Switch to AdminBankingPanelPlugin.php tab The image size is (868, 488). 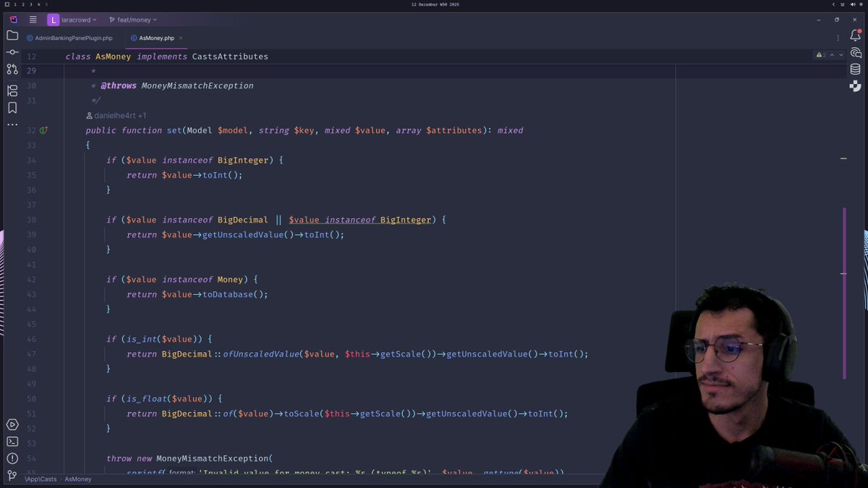[x=69, y=38]
